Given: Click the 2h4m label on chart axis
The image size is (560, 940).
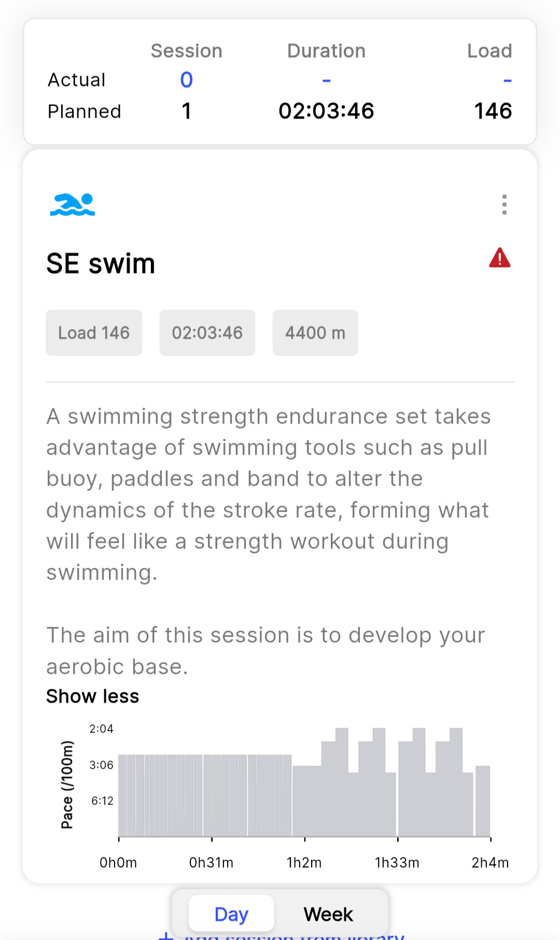Looking at the screenshot, I should [x=490, y=862].
